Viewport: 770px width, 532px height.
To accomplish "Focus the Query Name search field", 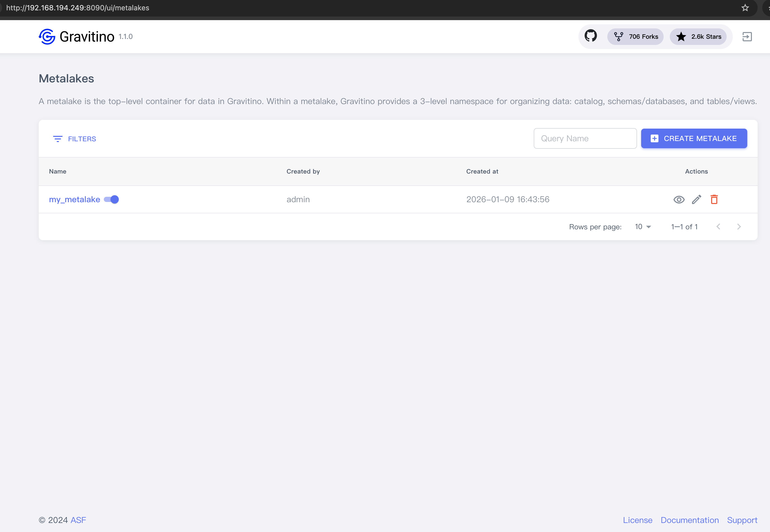I will tap(585, 138).
